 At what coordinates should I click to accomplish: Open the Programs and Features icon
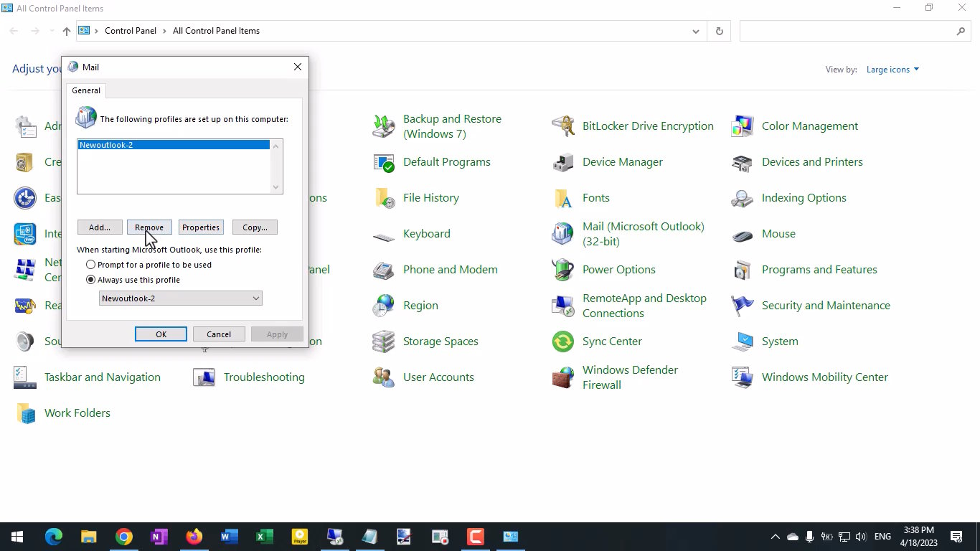point(743,270)
